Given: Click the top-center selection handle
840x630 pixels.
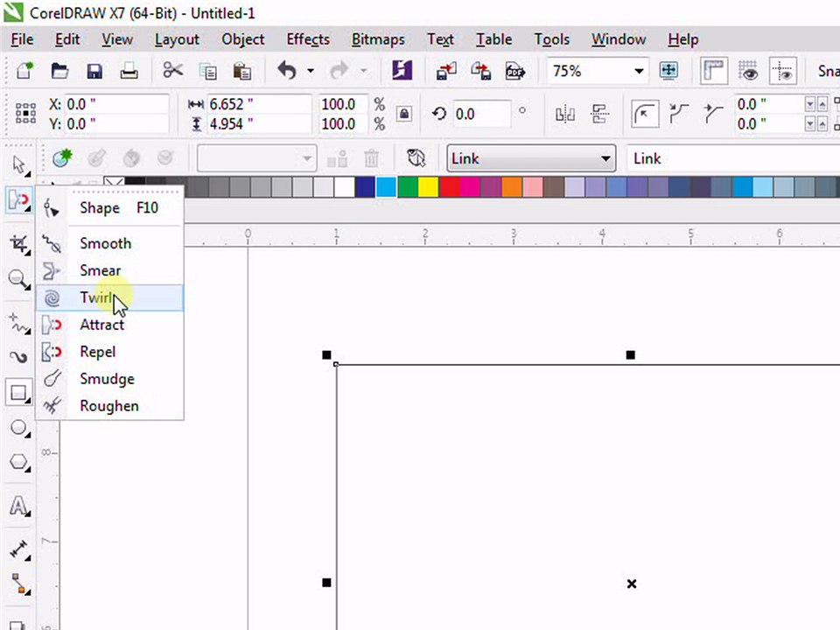Looking at the screenshot, I should 631,354.
